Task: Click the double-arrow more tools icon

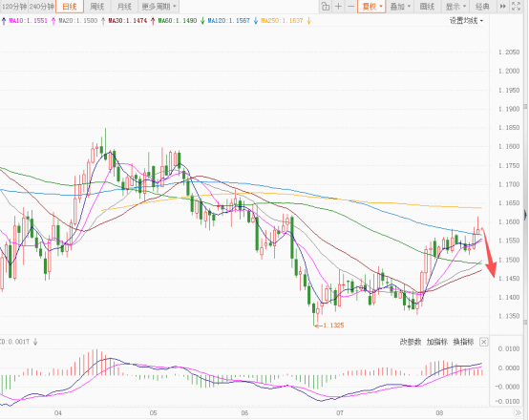Action: (x=502, y=7)
